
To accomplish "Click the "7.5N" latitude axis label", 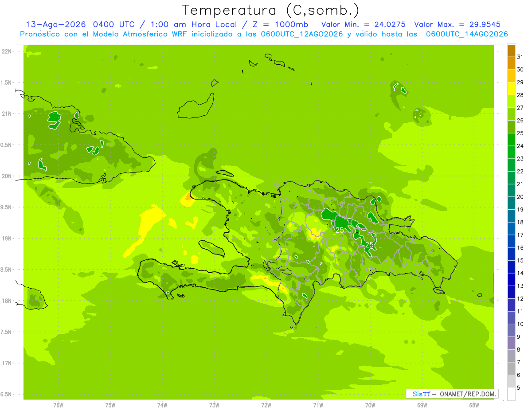I will pyautogui.click(x=6, y=332).
